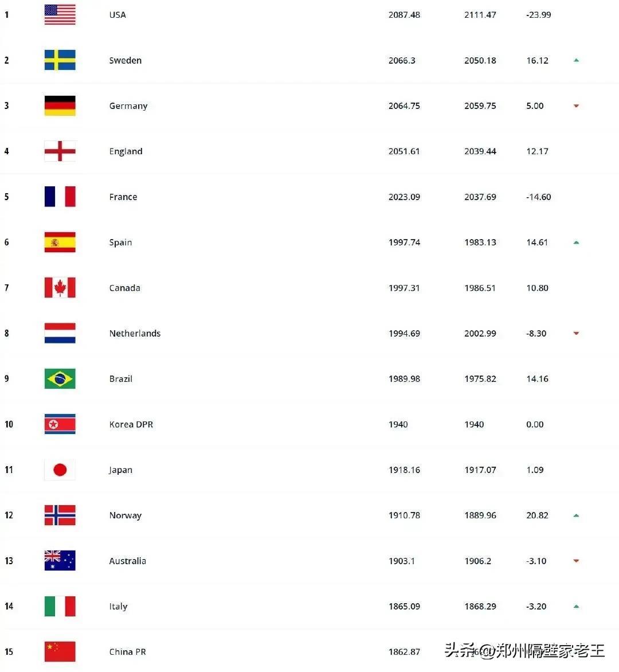Select the England flag icon
619x672 pixels.
point(60,151)
